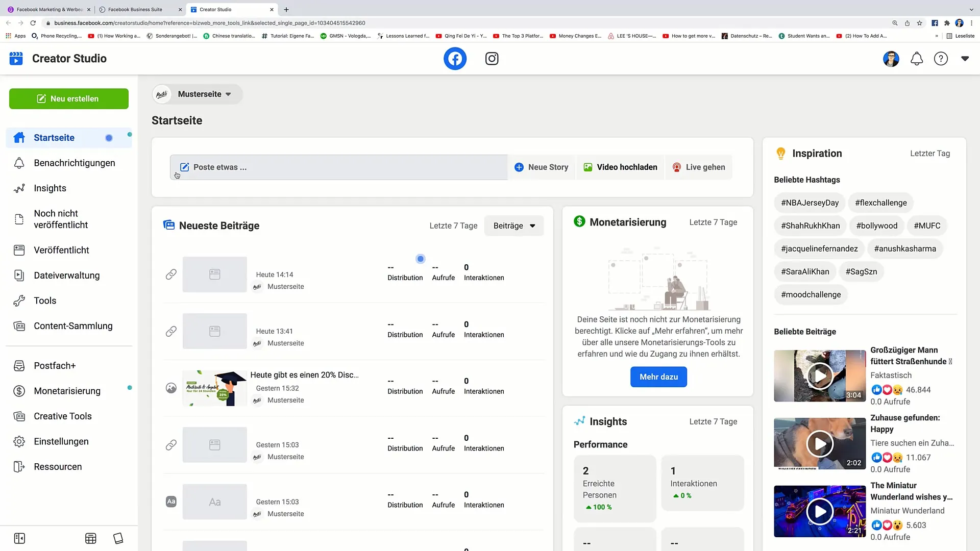Click the Instagram icon in header
The width and height of the screenshot is (980, 551).
492,59
